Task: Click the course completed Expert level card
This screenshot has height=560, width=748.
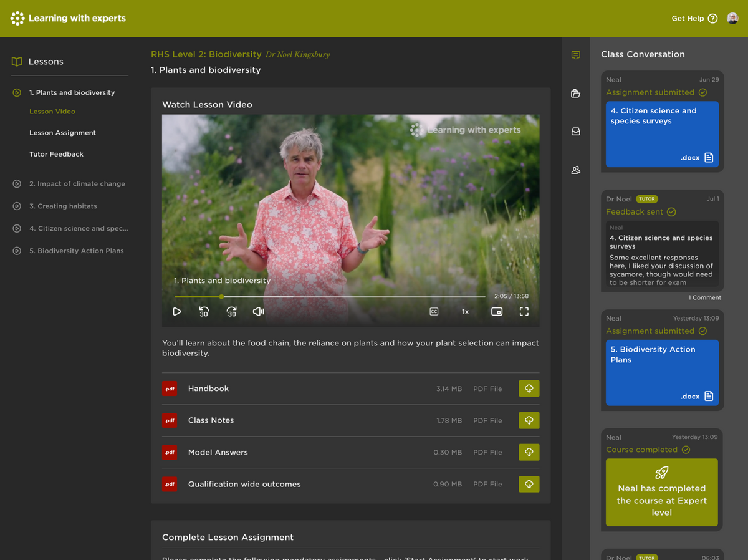Action: (x=662, y=493)
